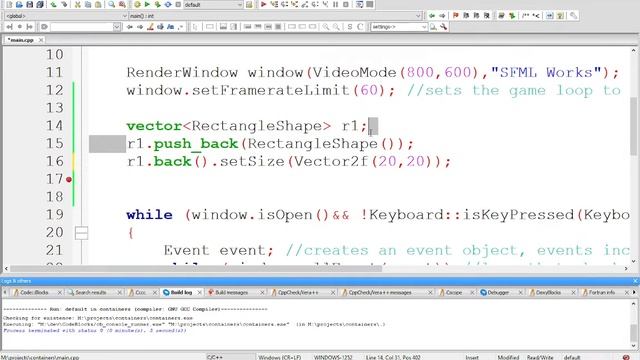Click the while keyword on line 19
The height and width of the screenshot is (360, 640).
(149, 215)
